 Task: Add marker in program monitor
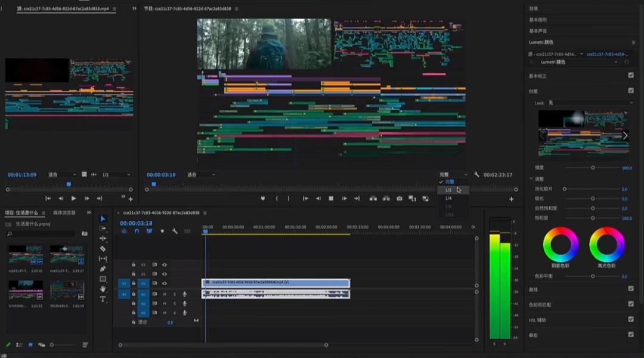[x=263, y=199]
